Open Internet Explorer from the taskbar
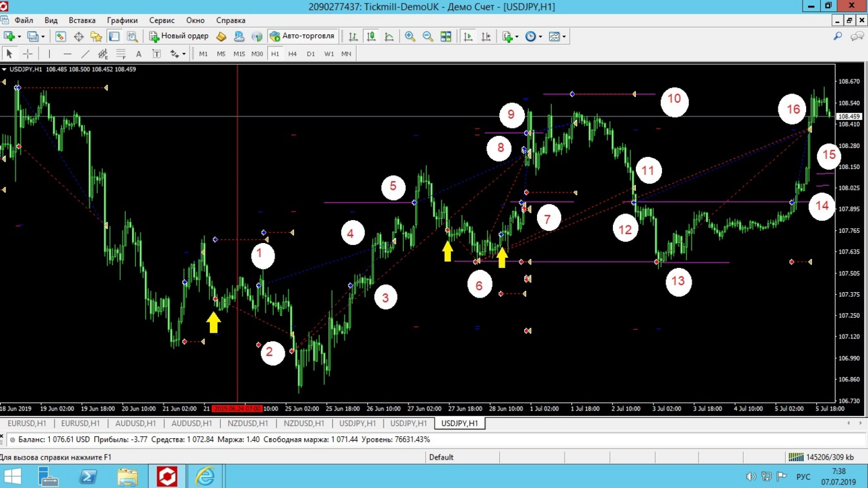Viewport: 868px width, 488px height. (205, 477)
